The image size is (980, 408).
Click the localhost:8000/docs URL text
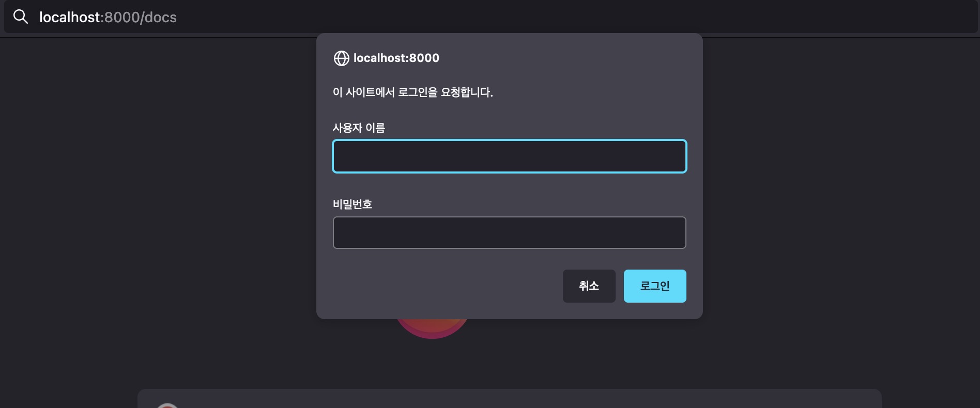click(x=108, y=17)
